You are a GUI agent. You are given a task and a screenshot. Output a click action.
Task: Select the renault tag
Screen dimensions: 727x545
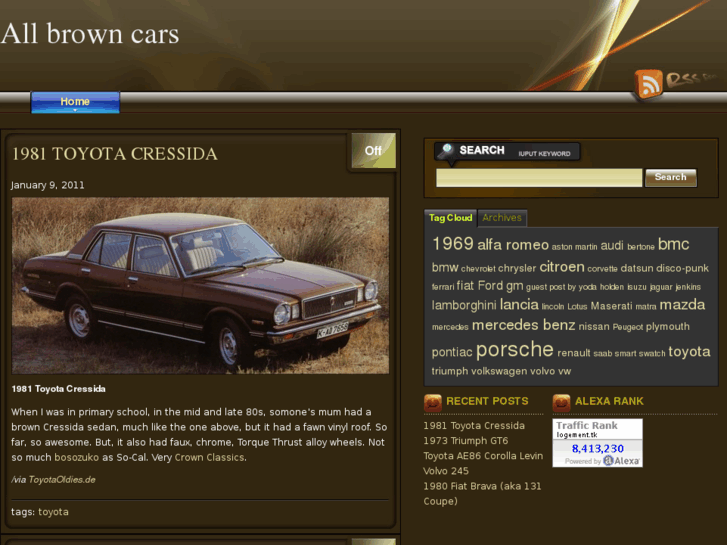click(x=574, y=353)
